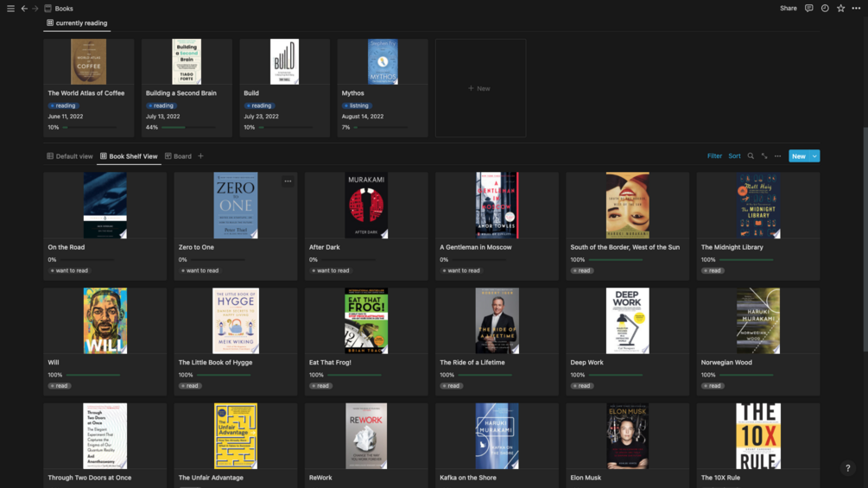Open Eat That Frog! cover
The height and width of the screenshot is (488, 868).
click(x=366, y=320)
